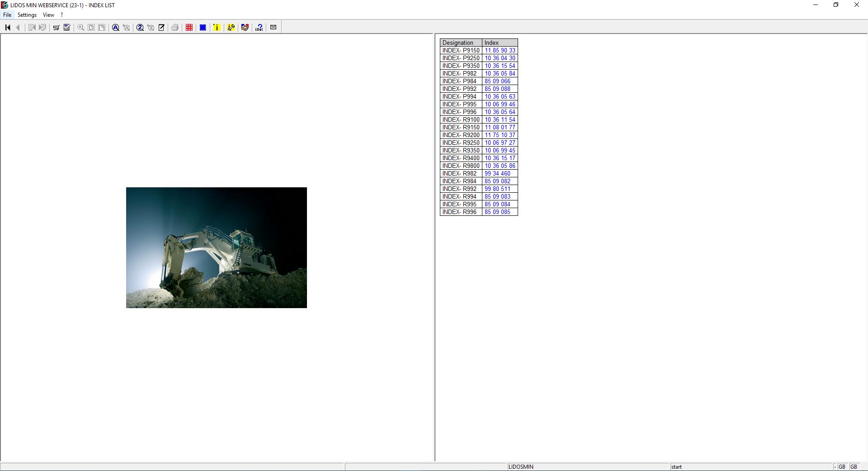The width and height of the screenshot is (868, 471).
Task: Select the INDEX- P9150 designation cell
Action: click(461, 51)
